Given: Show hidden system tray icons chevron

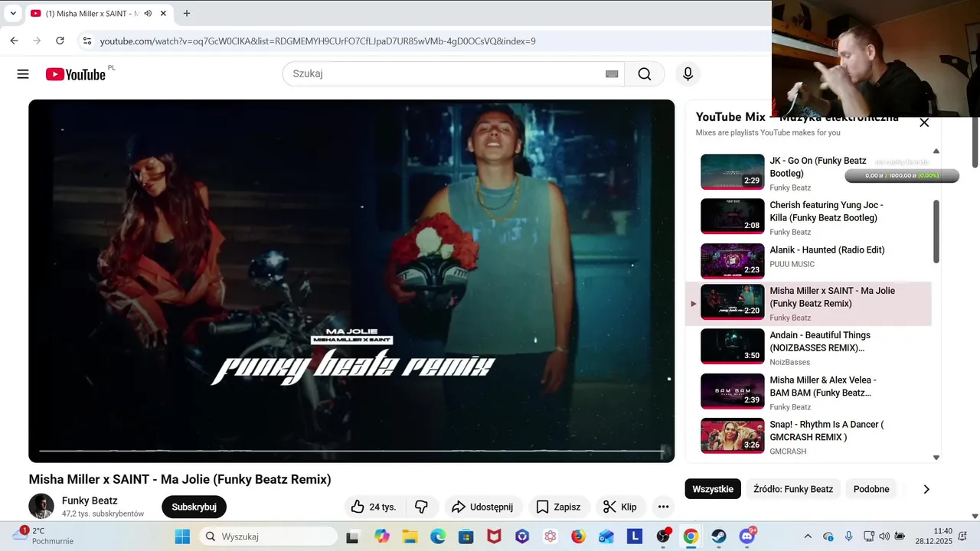Looking at the screenshot, I should coord(808,536).
